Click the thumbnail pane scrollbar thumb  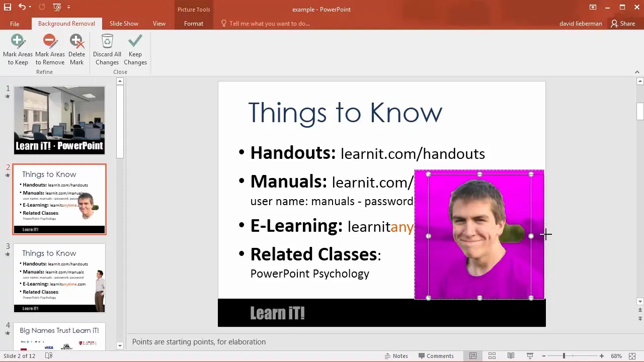pos(120,121)
